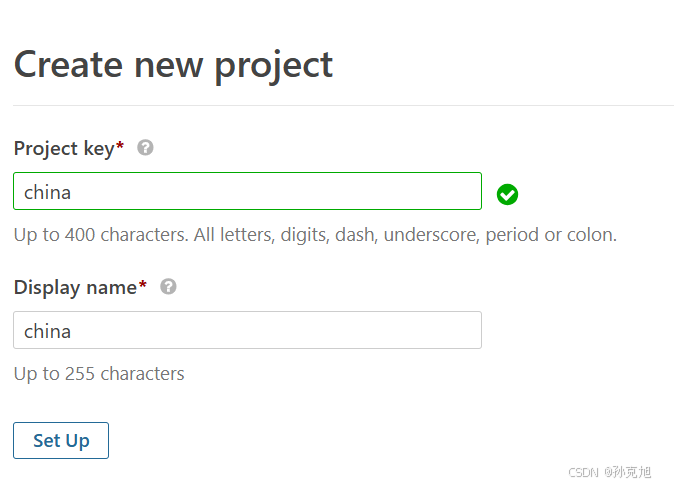674x486 pixels.
Task: Click the Up to 255 characters hint
Action: pos(99,374)
